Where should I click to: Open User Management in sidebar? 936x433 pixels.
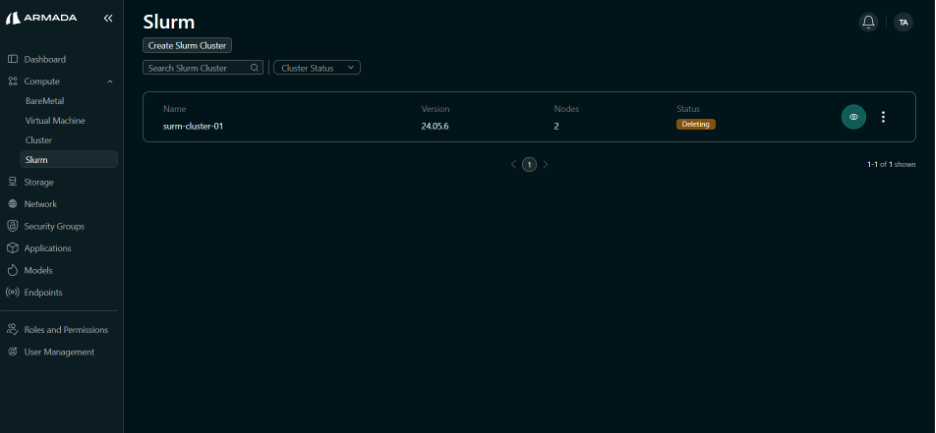tap(59, 352)
